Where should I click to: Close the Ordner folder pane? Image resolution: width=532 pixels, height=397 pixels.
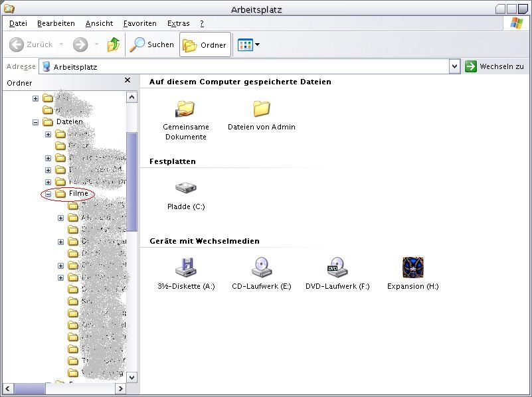click(x=128, y=80)
